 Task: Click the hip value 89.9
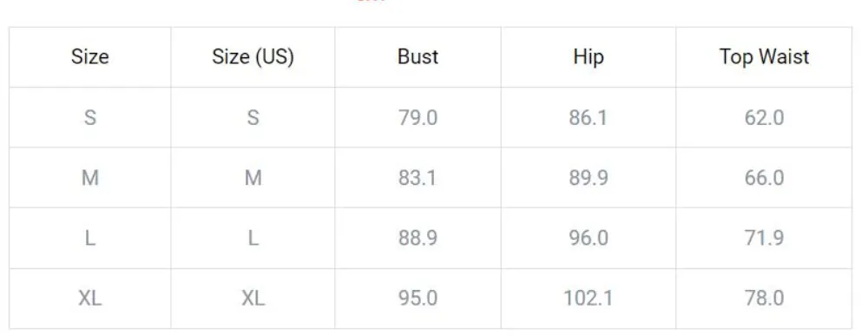589,178
